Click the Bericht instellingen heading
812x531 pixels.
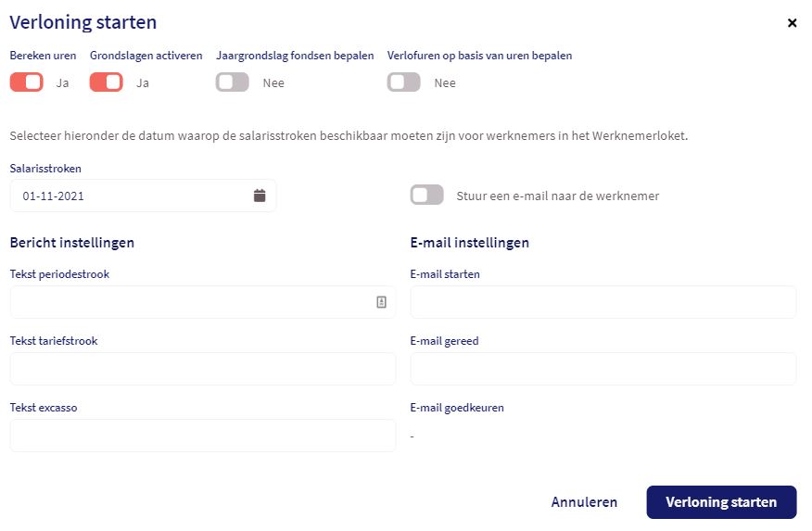point(72,243)
